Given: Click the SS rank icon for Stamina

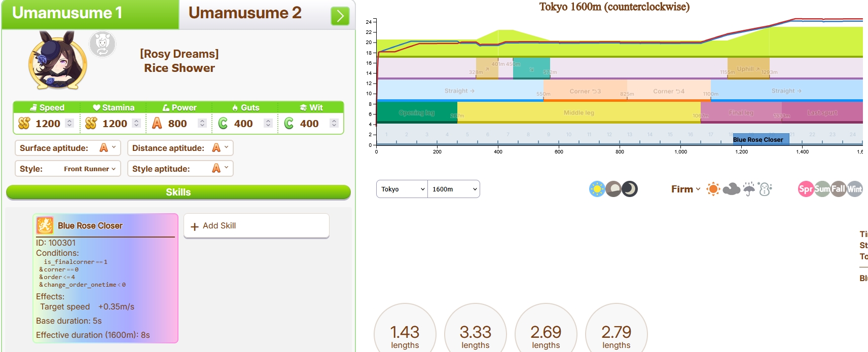Looking at the screenshot, I should (x=91, y=123).
